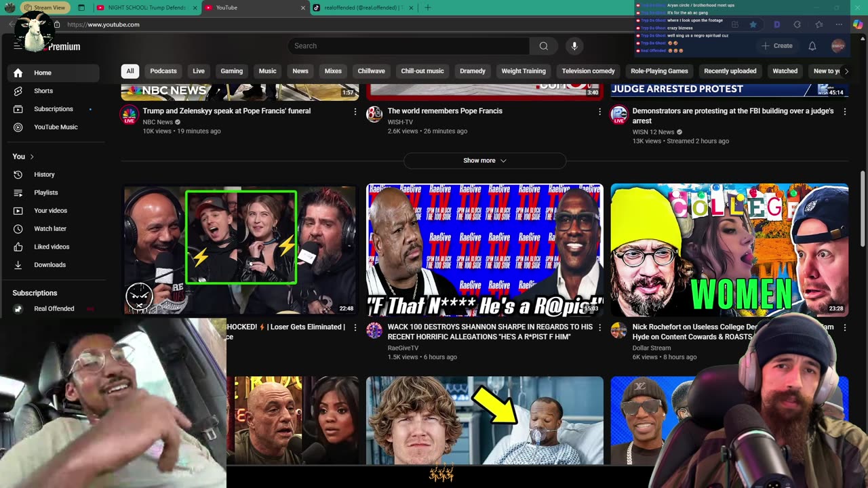Open the D extension icon in toolbar
Image resolution: width=868 pixels, height=488 pixels.
coord(776,24)
